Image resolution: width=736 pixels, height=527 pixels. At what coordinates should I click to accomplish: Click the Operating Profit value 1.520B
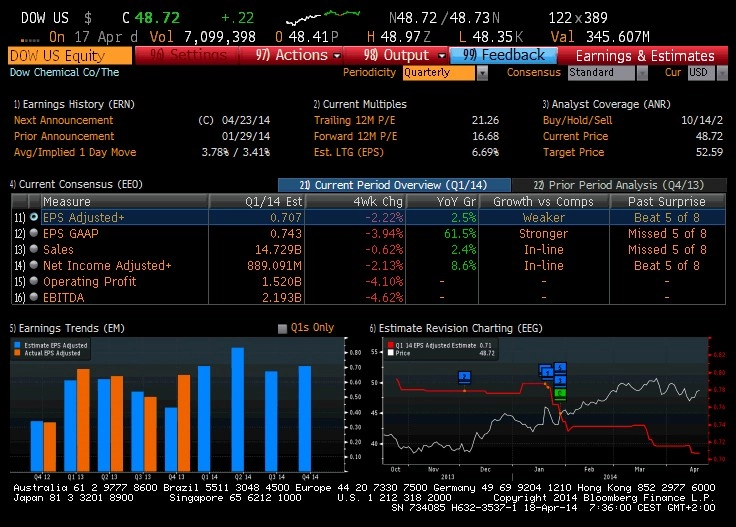282,282
